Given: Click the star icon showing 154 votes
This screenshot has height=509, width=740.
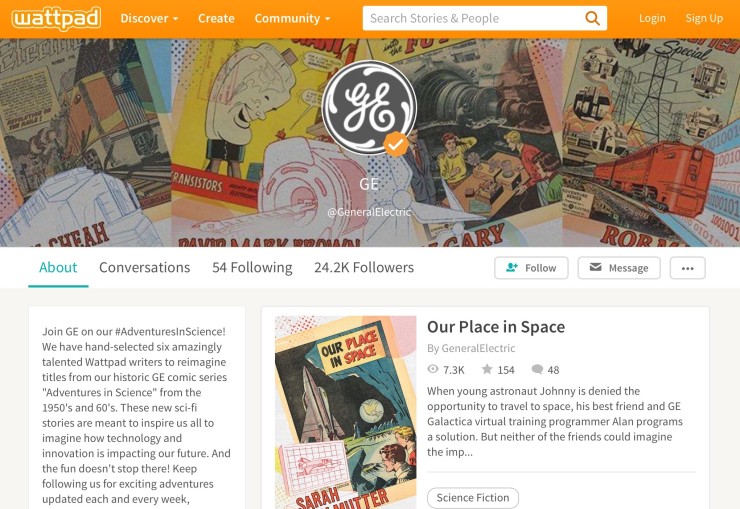Looking at the screenshot, I should click(487, 369).
